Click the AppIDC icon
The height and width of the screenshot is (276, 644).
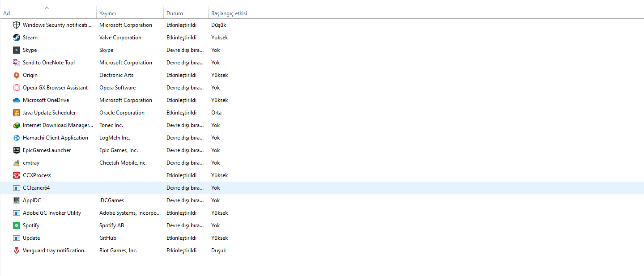click(17, 200)
